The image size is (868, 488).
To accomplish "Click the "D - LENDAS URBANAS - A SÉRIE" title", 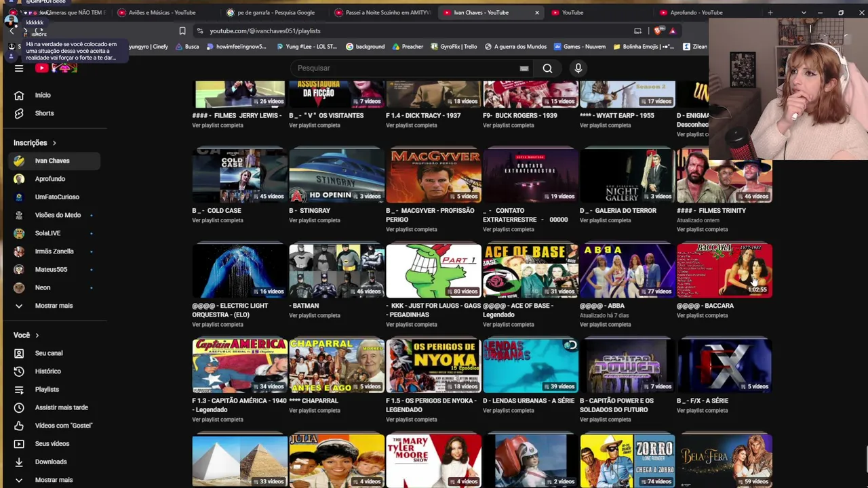I will pyautogui.click(x=528, y=401).
